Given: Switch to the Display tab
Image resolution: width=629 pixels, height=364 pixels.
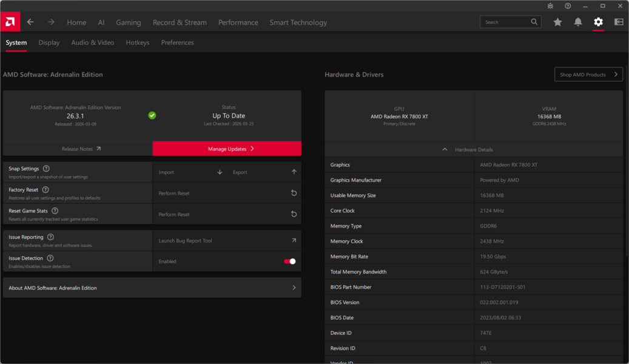Looking at the screenshot, I should [49, 42].
